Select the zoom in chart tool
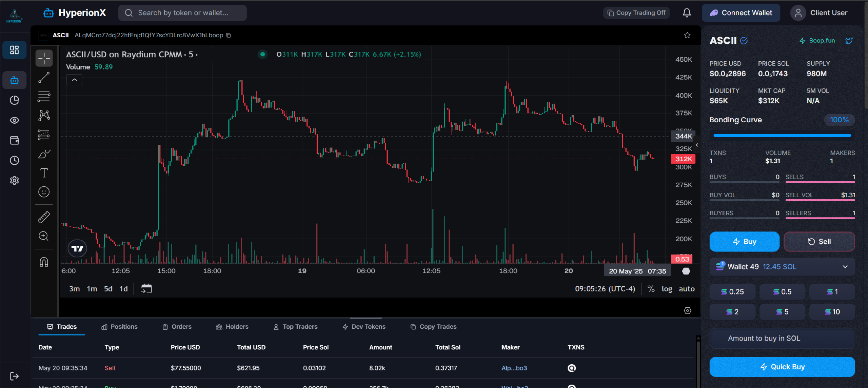The height and width of the screenshot is (388, 868). tap(44, 236)
